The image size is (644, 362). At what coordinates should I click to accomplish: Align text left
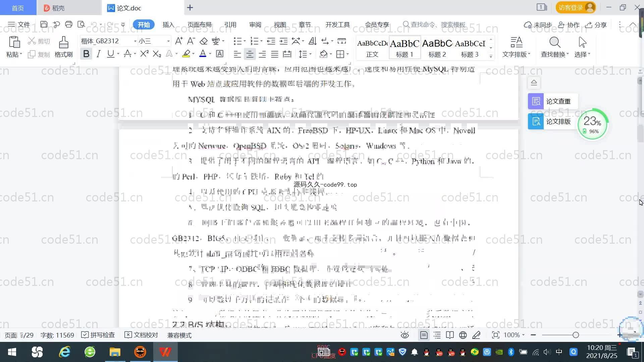(x=237, y=54)
